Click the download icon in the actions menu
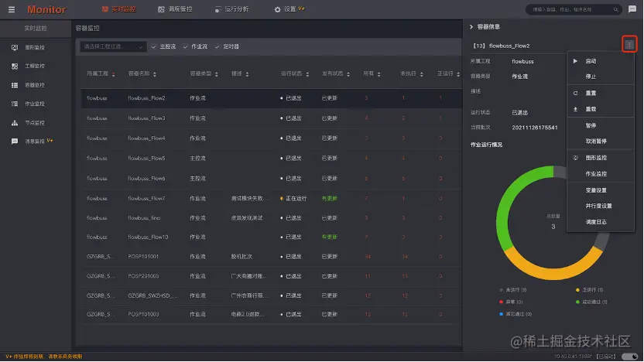This screenshot has height=362, width=644. (x=575, y=109)
